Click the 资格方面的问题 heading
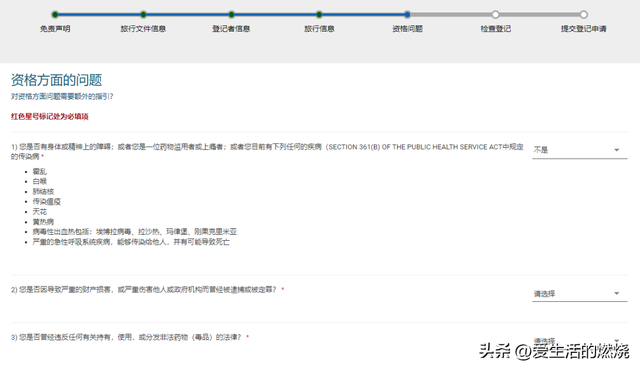 click(56, 80)
